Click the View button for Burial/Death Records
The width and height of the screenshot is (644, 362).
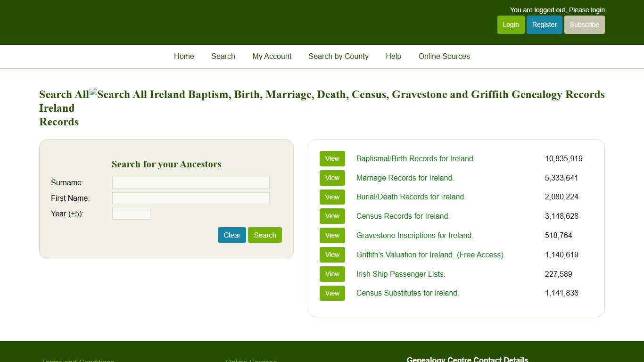pos(332,197)
